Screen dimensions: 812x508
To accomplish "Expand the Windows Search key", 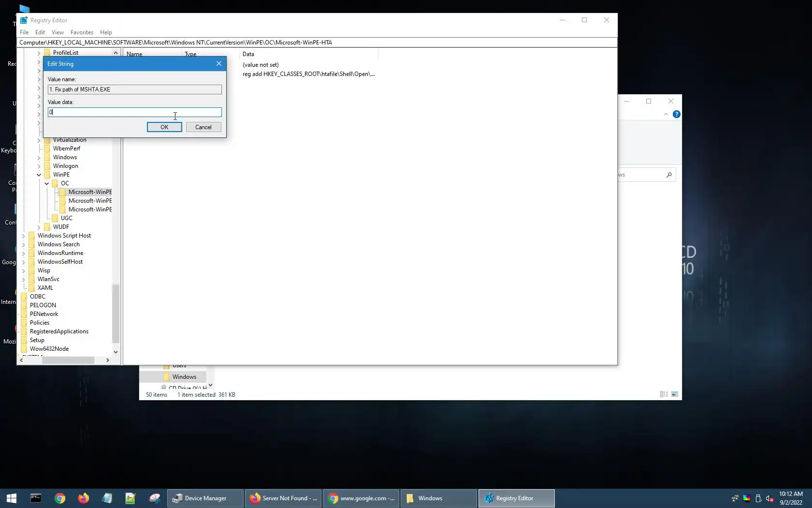I will (24, 244).
